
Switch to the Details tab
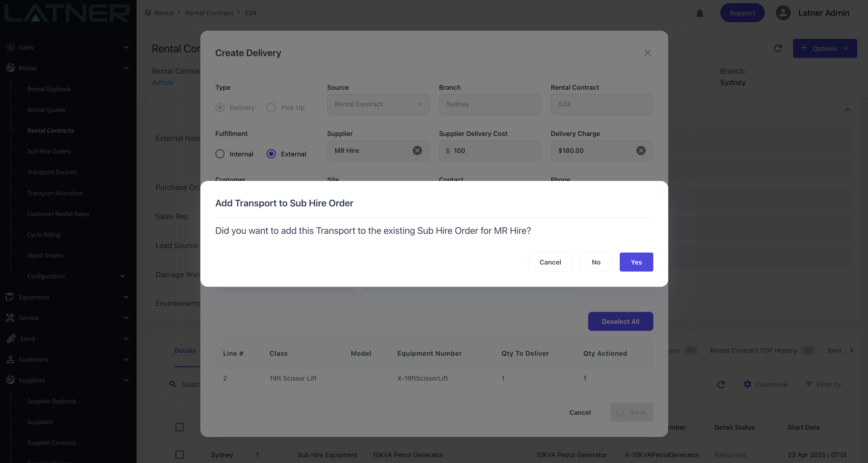point(185,350)
